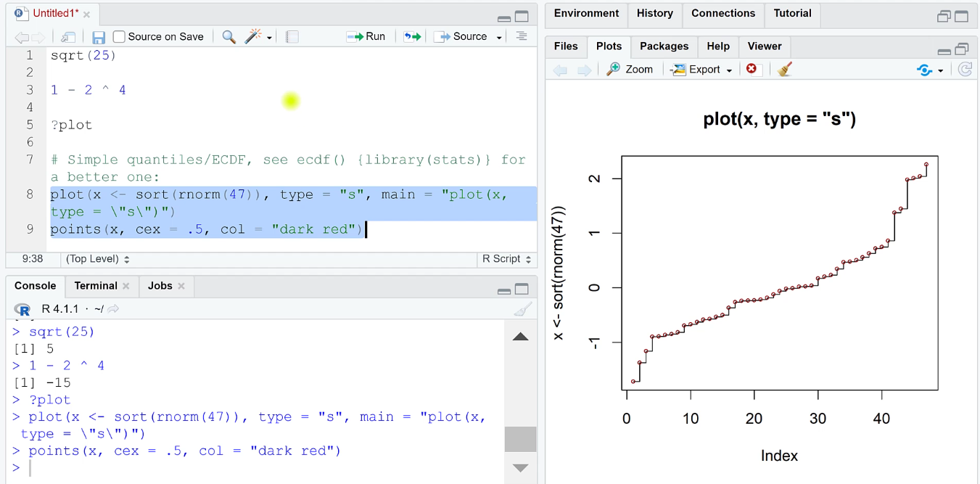980x484 pixels.
Task: Click the code tools magic wand
Action: (253, 36)
